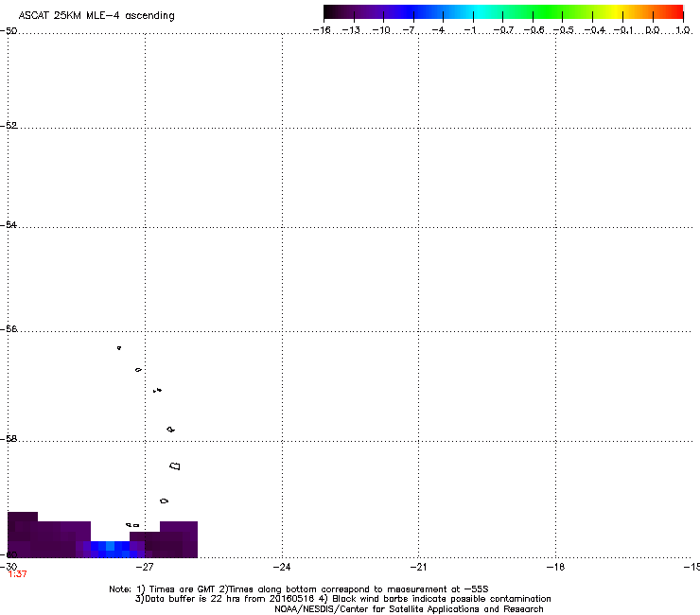Click the note line starting "Note: 1) Times are GMT"
Screen dimensions: 700x615
click(299, 589)
